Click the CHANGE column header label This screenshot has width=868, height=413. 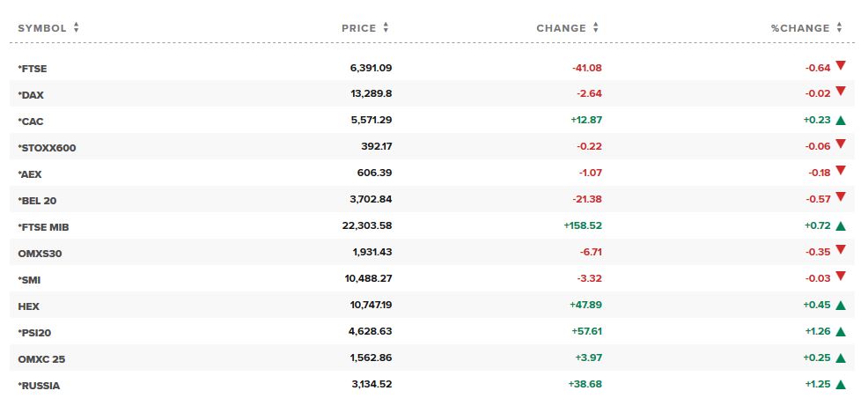(561, 28)
